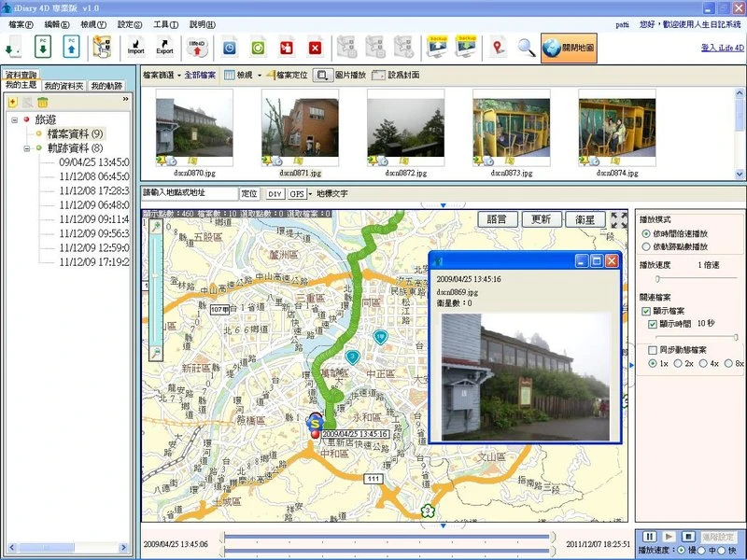The image size is (747, 560).
Task: Click the red map pin toolbar icon
Action: 500,46
